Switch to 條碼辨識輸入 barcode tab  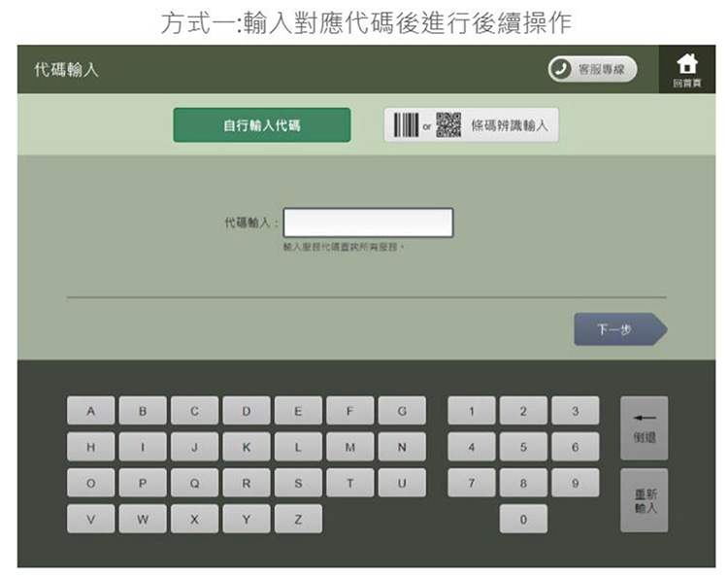[x=471, y=125]
